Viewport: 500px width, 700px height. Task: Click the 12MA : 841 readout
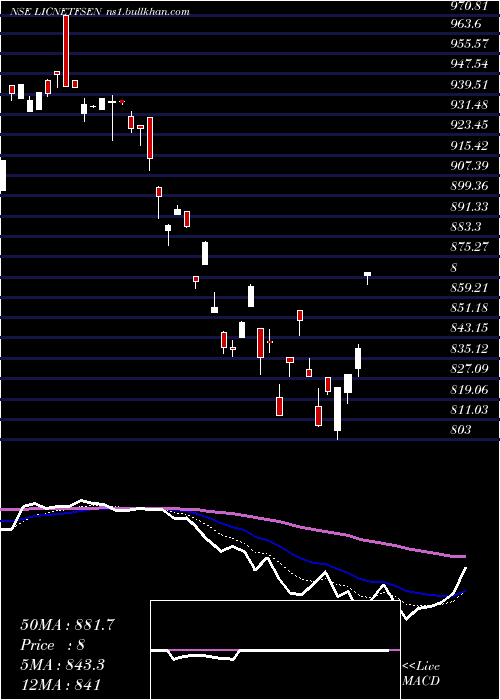[61, 685]
